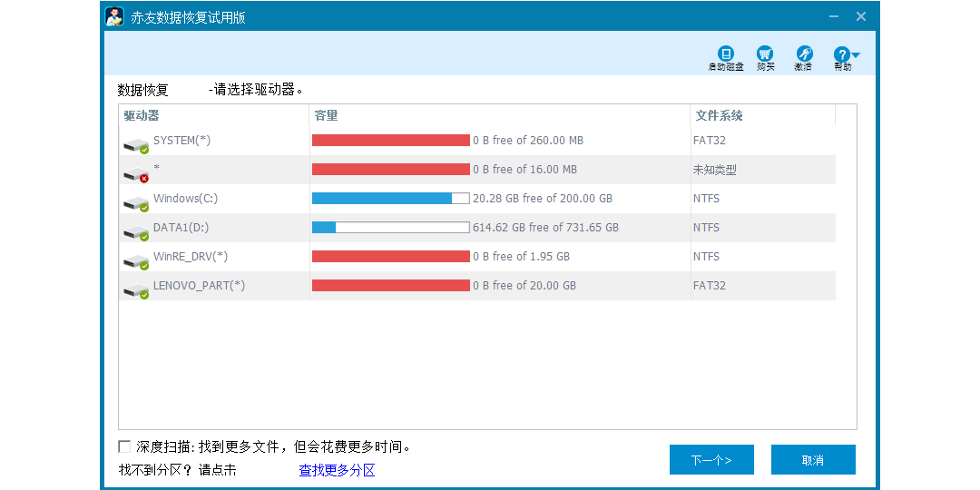Open the 购买 shopping cart icon
The image size is (980, 490).
(x=765, y=54)
